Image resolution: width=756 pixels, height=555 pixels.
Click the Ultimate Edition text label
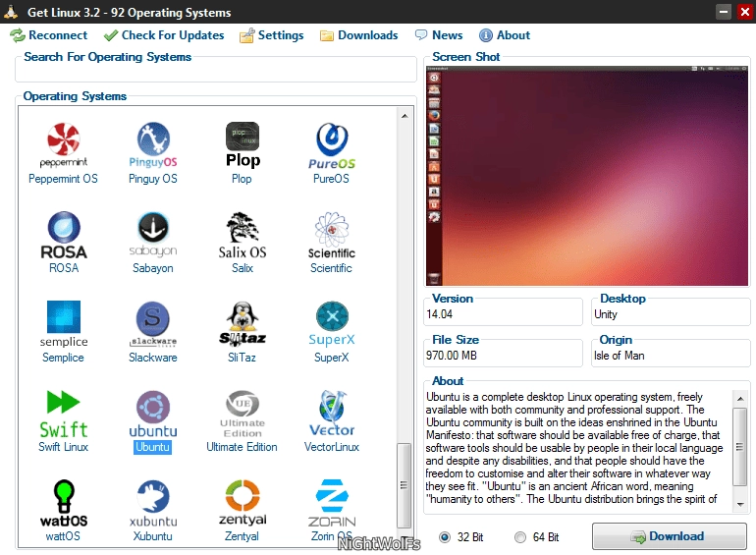click(x=243, y=447)
